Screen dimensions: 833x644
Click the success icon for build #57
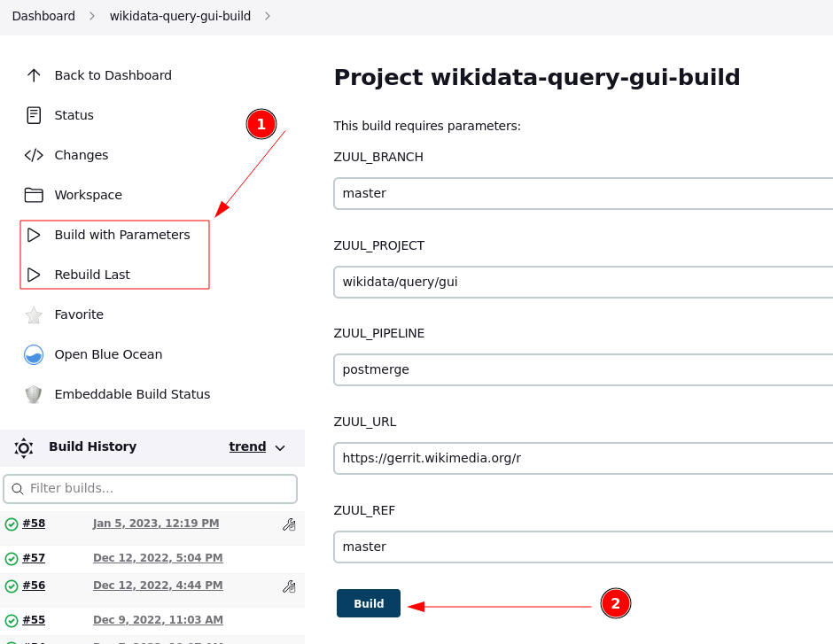point(12,559)
